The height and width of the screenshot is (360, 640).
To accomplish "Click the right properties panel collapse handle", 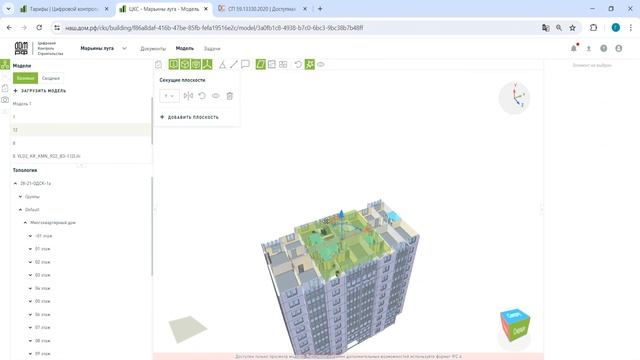I will coord(542,209).
